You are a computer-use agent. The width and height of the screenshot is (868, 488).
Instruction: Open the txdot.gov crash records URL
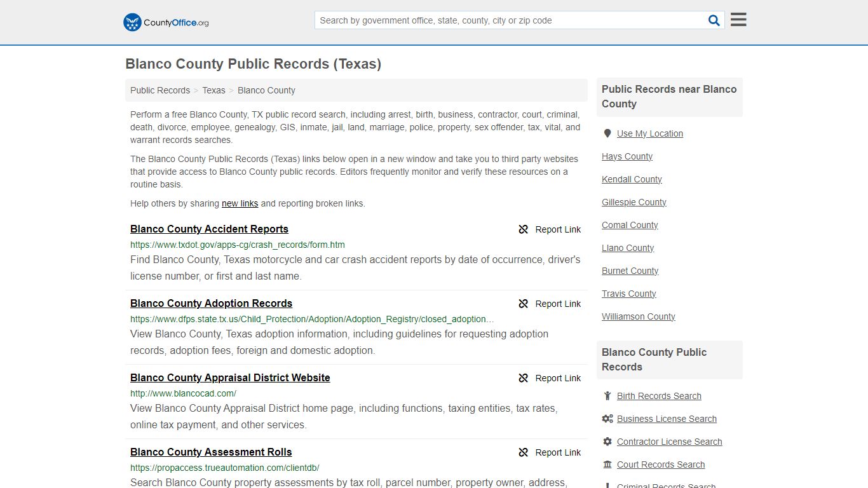coord(238,245)
